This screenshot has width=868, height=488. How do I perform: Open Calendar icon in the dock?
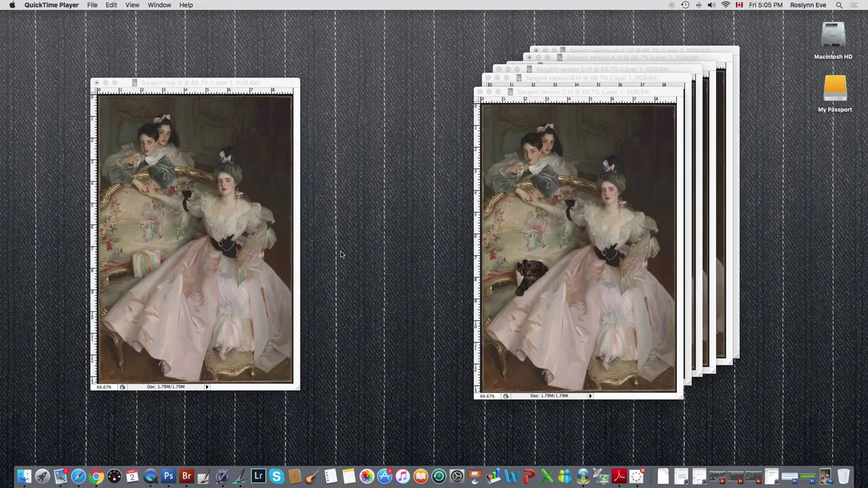click(132, 476)
